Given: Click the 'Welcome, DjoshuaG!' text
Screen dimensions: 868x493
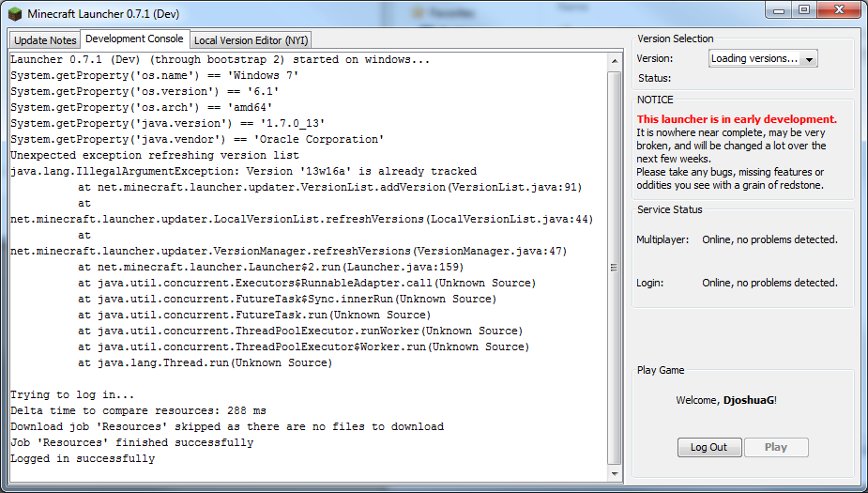Looking at the screenshot, I should pos(726,400).
